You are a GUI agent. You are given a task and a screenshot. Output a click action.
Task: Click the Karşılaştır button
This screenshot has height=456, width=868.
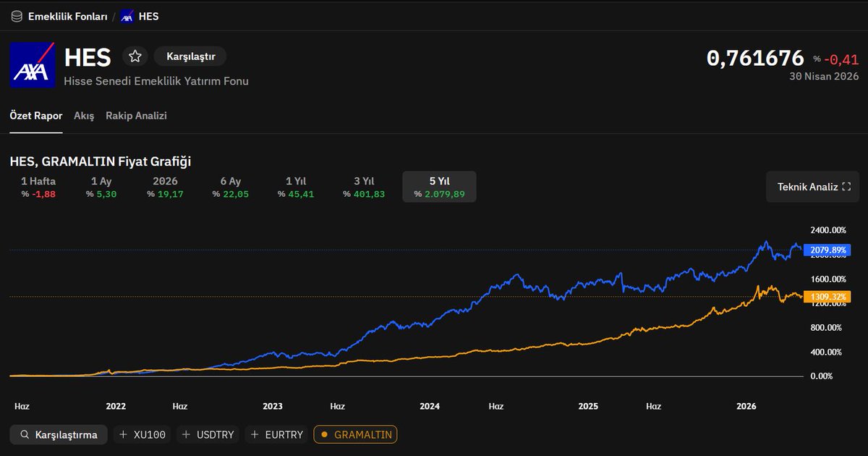click(190, 56)
